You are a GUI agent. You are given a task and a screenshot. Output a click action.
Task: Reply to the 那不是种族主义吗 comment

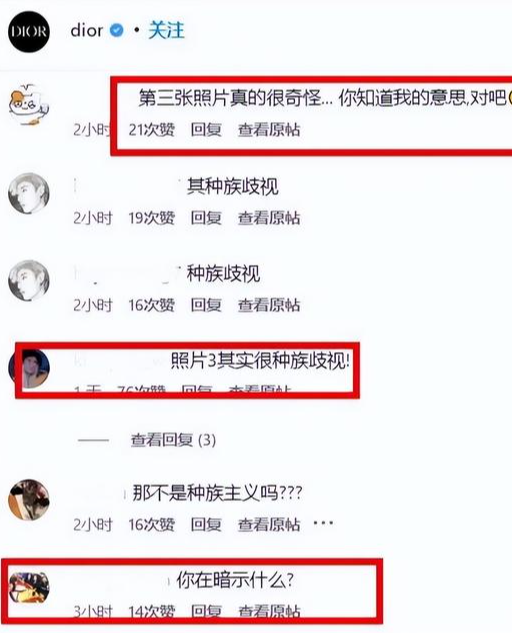206,524
